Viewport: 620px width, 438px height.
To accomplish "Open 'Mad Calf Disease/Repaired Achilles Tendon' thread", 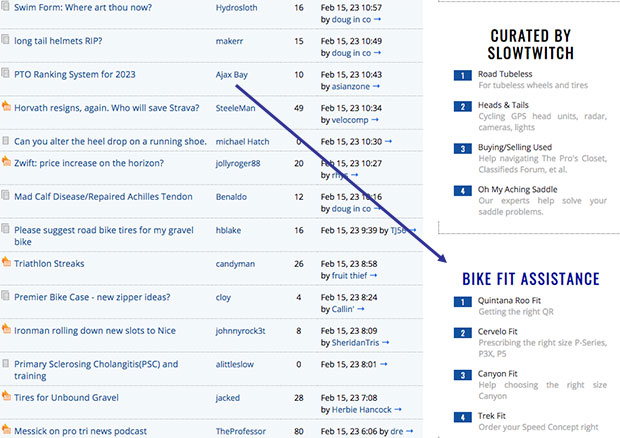I will click(x=104, y=197).
